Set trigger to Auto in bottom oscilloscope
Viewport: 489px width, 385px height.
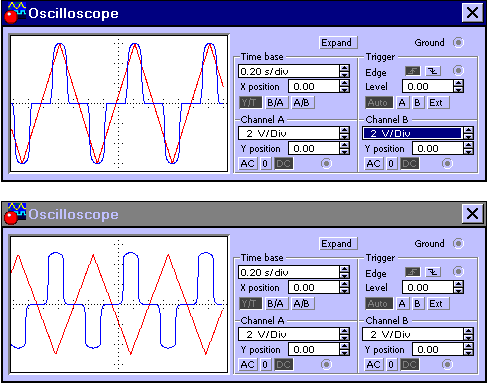coord(379,304)
